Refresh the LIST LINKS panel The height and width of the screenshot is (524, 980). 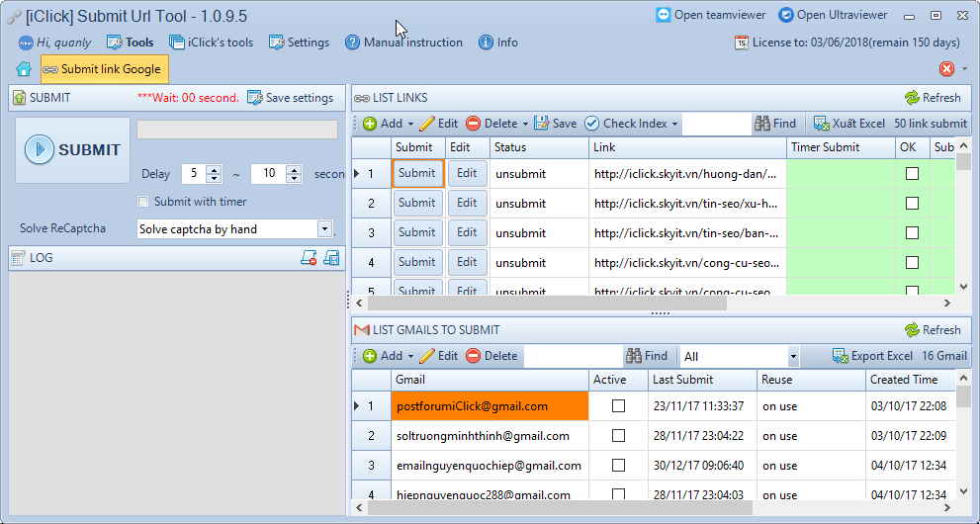(933, 98)
